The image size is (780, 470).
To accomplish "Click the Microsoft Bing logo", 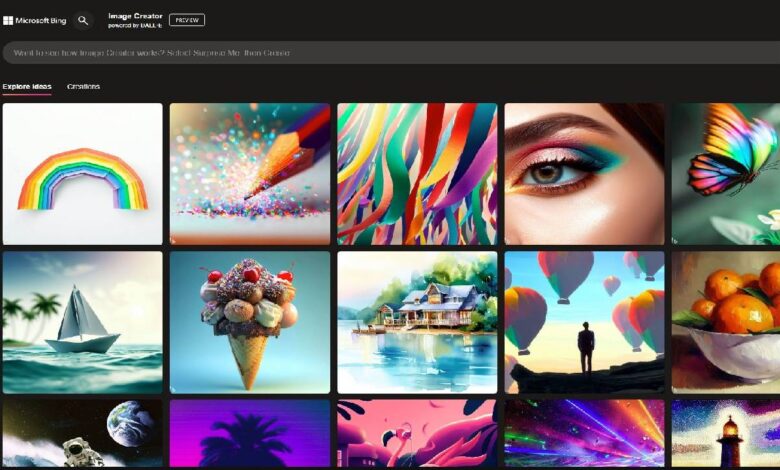I will pos(35,20).
